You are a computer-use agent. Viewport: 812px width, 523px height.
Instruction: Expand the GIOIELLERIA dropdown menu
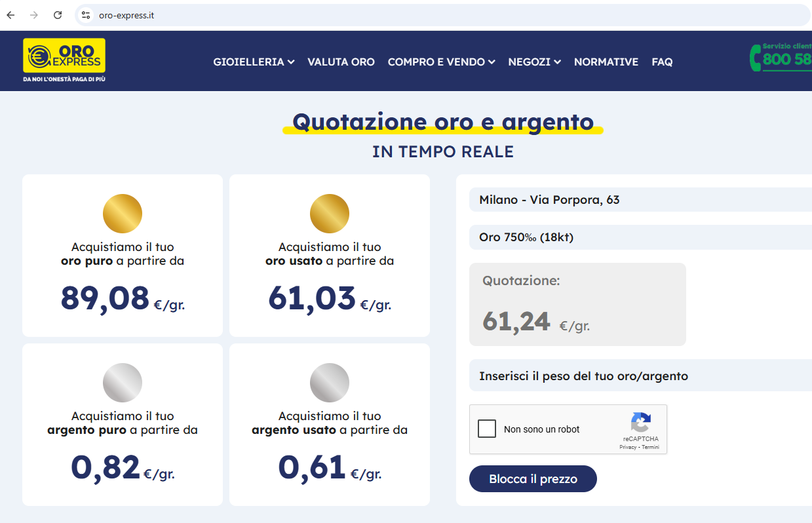(x=254, y=62)
